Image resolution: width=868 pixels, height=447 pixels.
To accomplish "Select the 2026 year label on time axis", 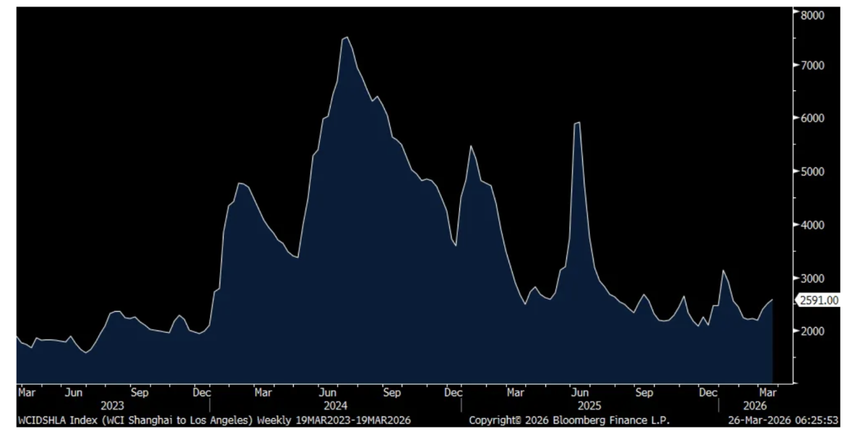I will coord(755,406).
